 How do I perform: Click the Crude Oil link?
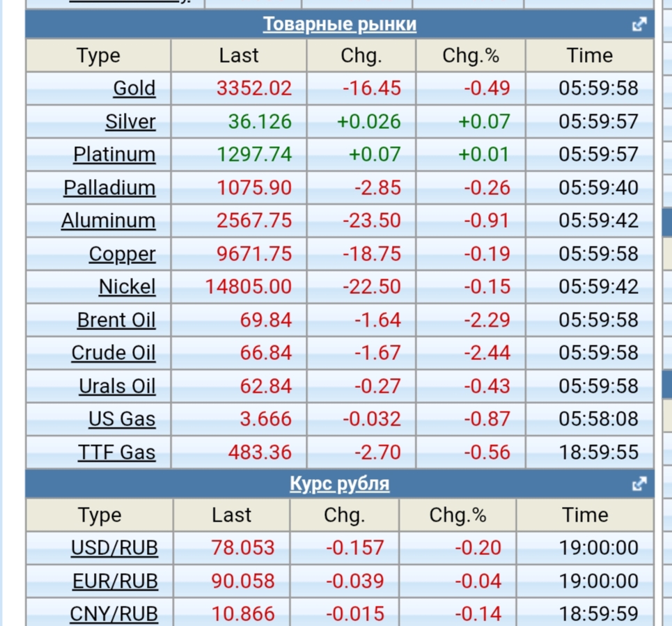114,353
